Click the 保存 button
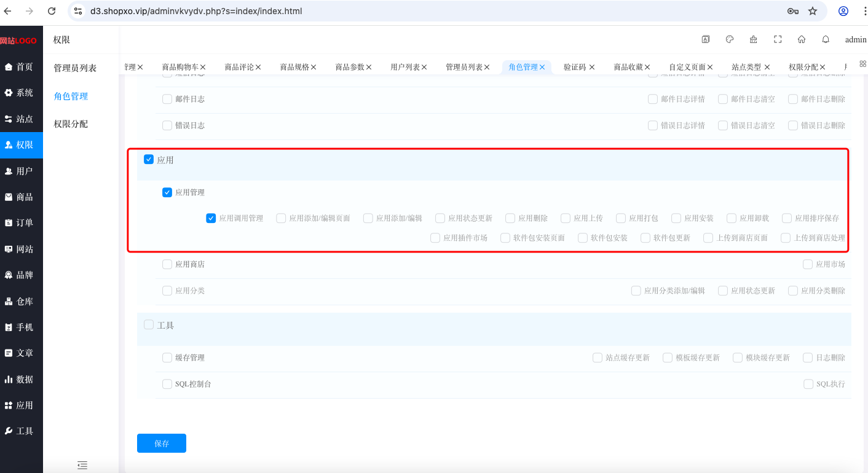The image size is (868, 473). click(x=162, y=444)
